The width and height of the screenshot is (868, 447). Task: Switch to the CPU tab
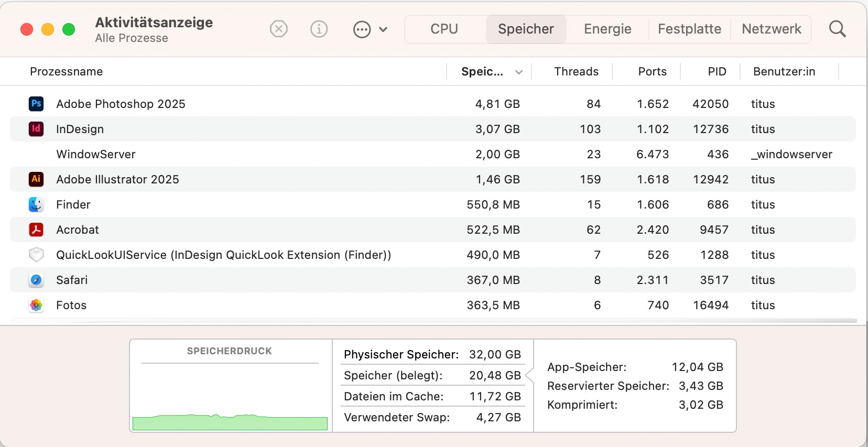pyautogui.click(x=444, y=29)
